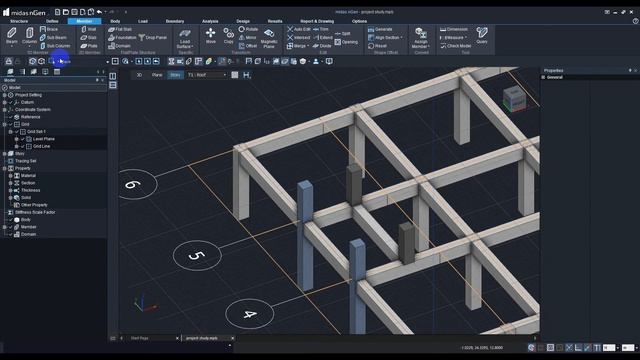The height and width of the screenshot is (360, 640).
Task: Open the Magnetic Plane tool
Action: pos(269,38)
